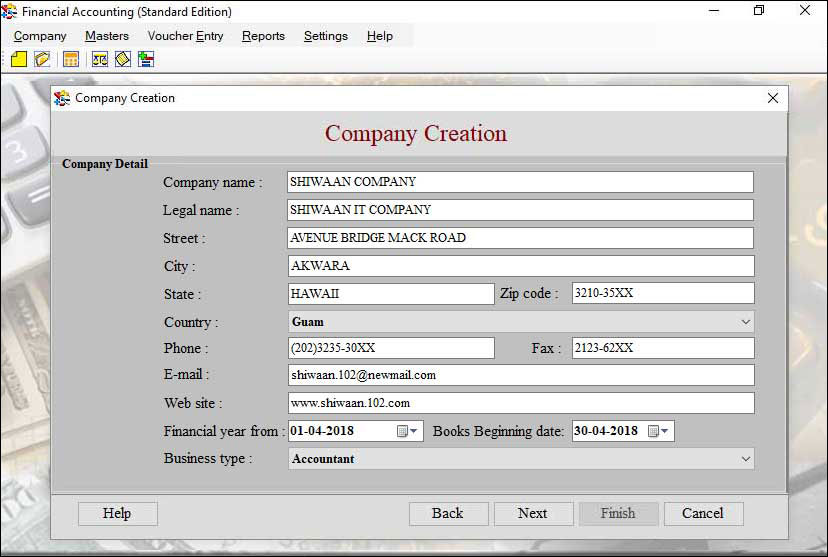This screenshot has height=557, width=828.
Task: Expand the Country dropdown showing Guam
Action: pos(746,322)
